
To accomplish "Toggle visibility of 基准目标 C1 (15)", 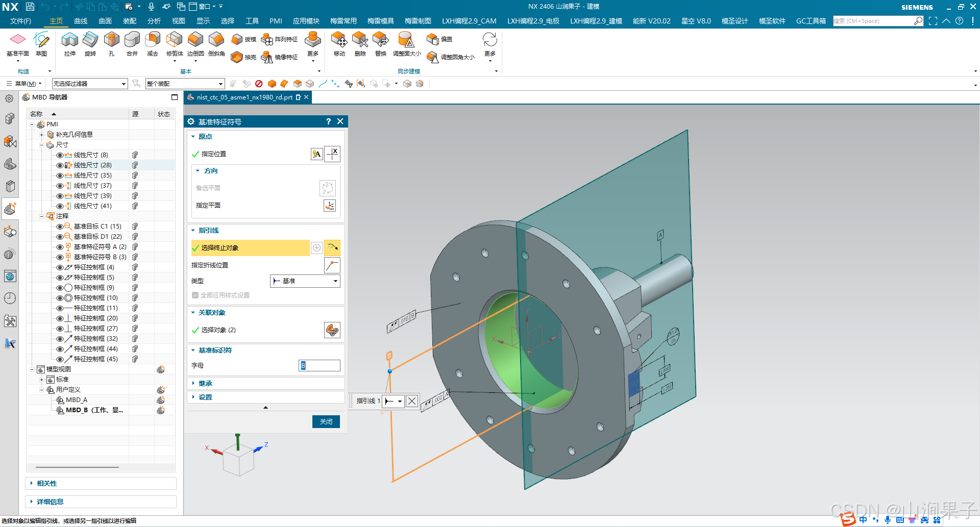I will (60, 227).
